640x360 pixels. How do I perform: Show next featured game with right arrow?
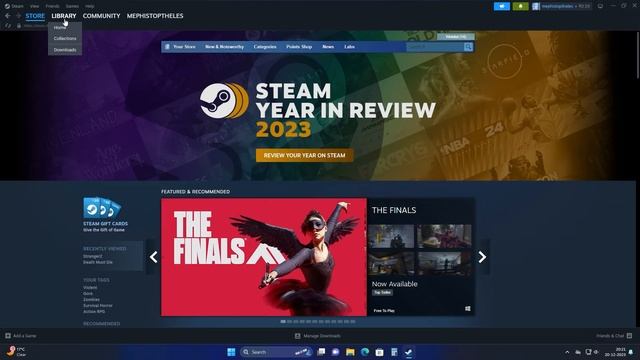tap(482, 257)
